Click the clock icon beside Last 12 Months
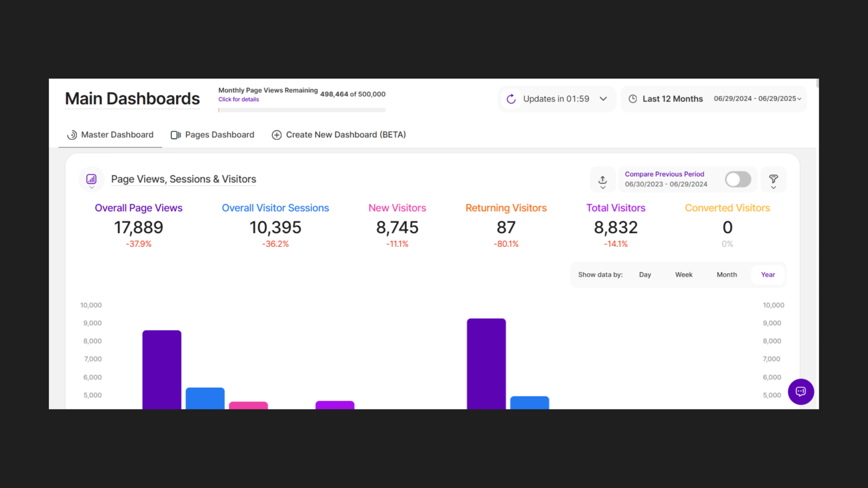Viewport: 868px width, 488px height. [633, 99]
